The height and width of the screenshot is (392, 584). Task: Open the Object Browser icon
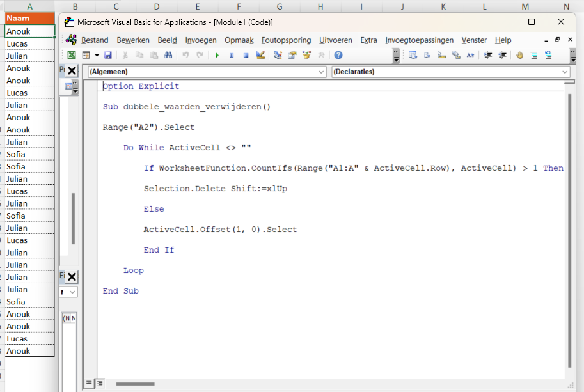pyautogui.click(x=306, y=55)
